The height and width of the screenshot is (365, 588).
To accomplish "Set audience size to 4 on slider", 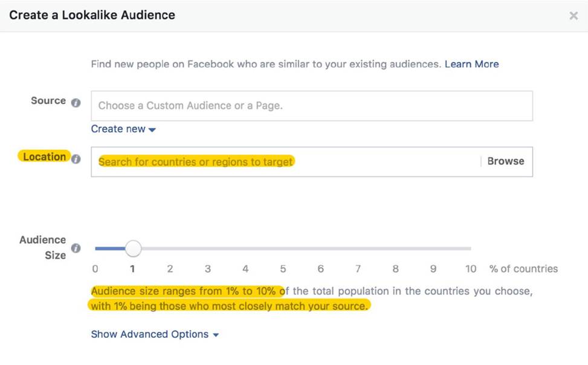I will click(245, 248).
